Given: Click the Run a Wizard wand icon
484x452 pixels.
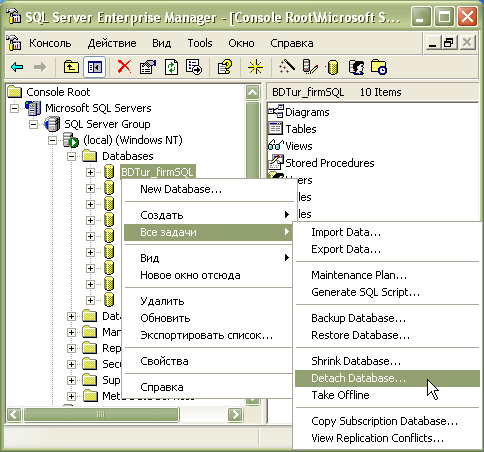Looking at the screenshot, I should (x=287, y=67).
